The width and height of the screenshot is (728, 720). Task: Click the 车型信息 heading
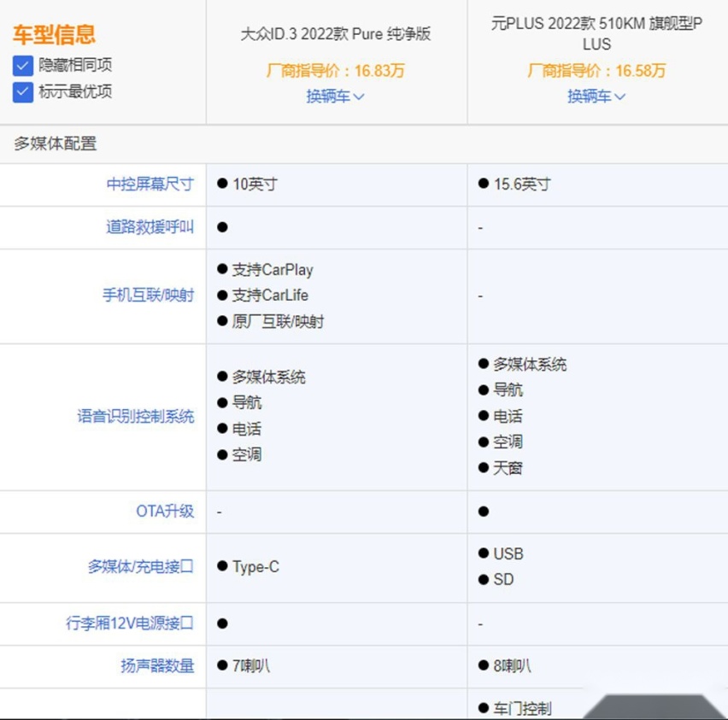[x=55, y=35]
